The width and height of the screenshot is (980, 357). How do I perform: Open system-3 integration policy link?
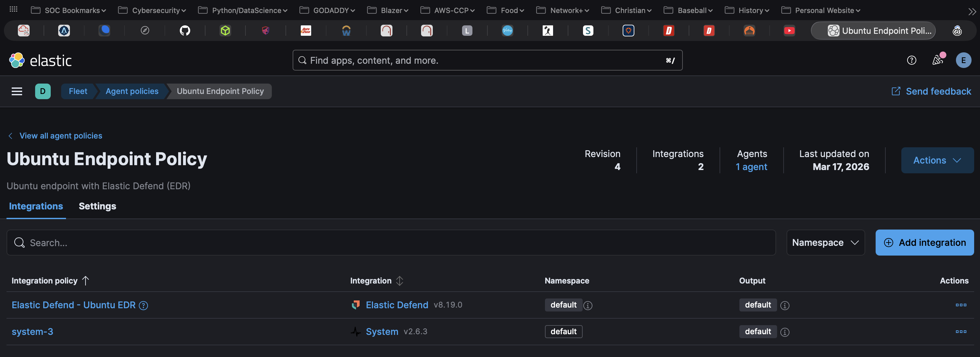click(x=32, y=332)
